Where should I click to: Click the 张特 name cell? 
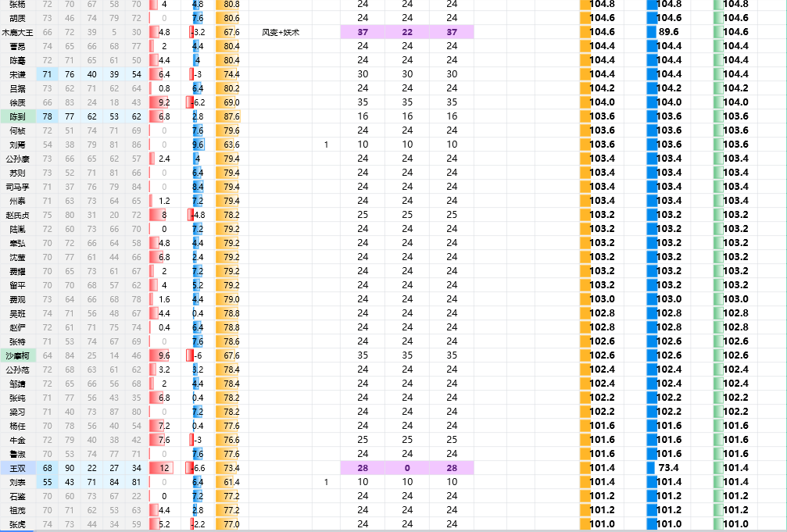[x=17, y=341]
